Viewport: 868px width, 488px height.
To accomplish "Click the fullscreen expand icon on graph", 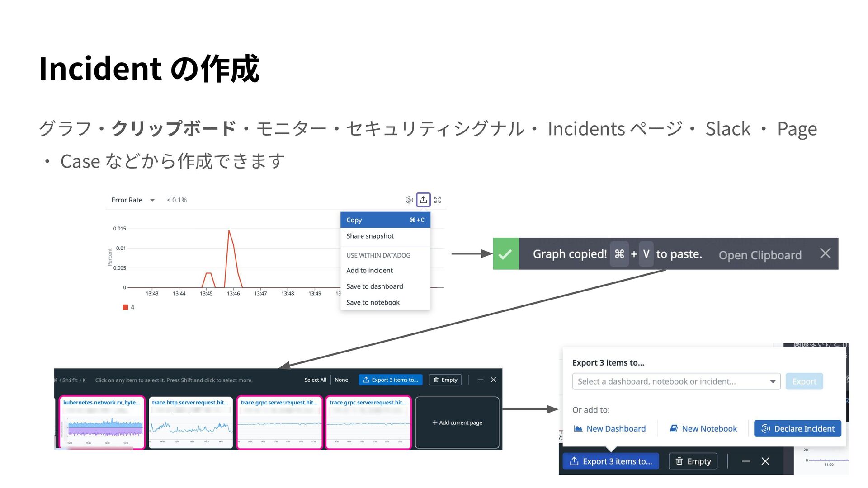I will click(x=438, y=200).
